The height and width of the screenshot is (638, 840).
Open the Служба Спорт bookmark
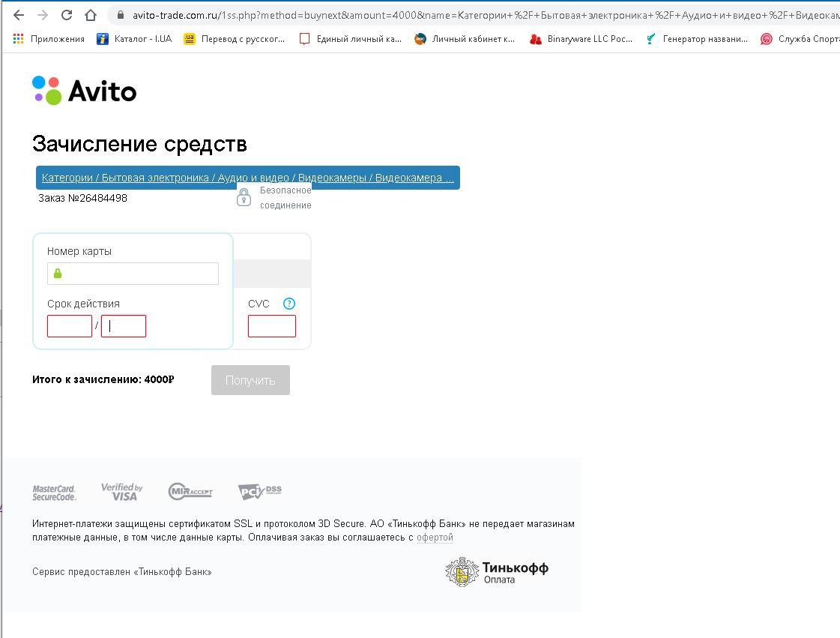click(x=800, y=38)
